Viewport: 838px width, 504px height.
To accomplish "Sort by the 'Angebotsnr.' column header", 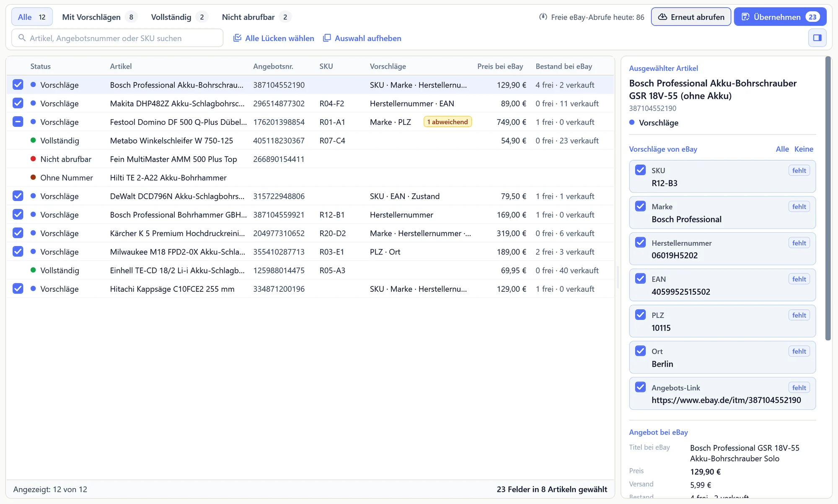I will pyautogui.click(x=273, y=66).
